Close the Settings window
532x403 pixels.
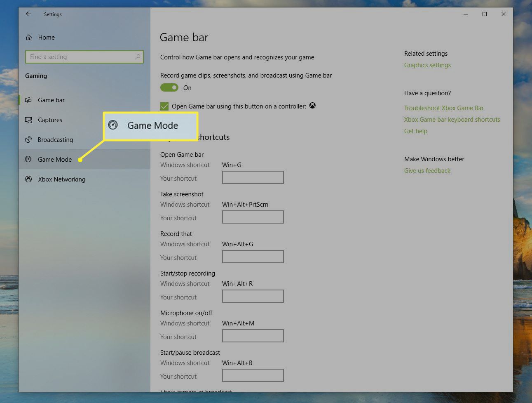click(504, 14)
